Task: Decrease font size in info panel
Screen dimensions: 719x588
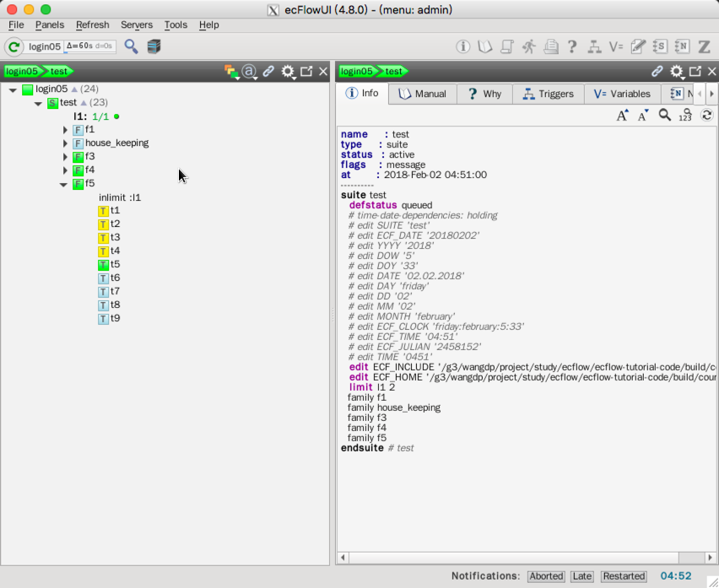Action: click(x=643, y=115)
